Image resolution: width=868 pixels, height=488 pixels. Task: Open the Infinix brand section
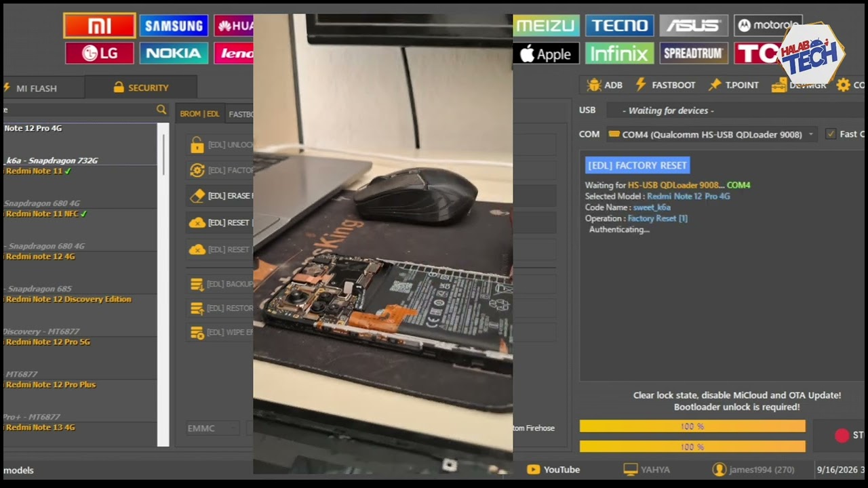(x=620, y=54)
